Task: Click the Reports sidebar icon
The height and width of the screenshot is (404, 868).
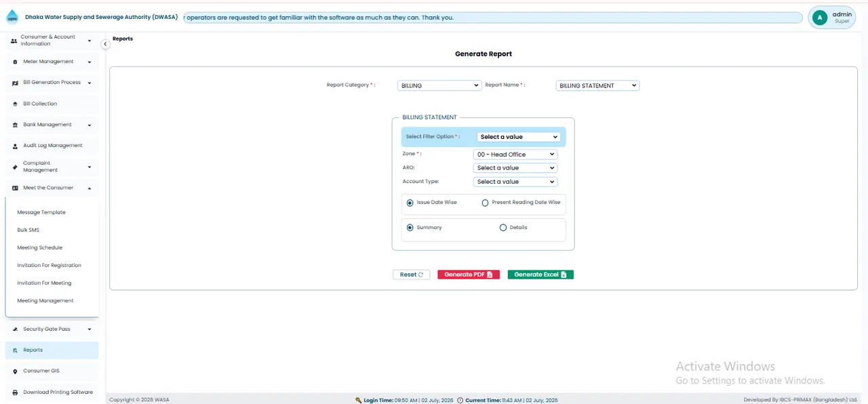Action: pos(15,350)
